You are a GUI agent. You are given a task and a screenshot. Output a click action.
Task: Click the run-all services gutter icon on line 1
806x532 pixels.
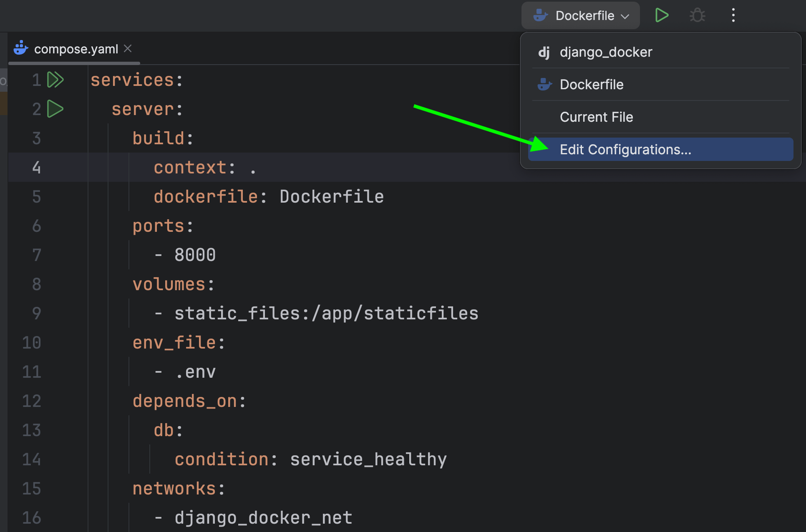pyautogui.click(x=55, y=80)
